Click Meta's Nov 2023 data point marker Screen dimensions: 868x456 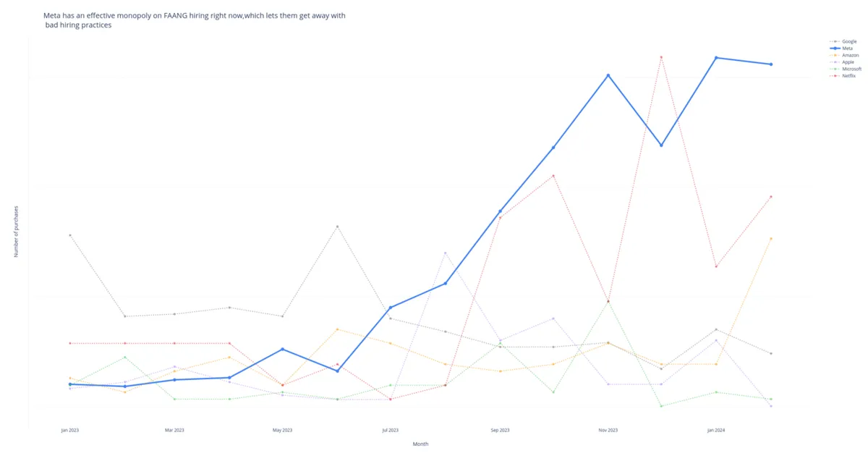608,75
